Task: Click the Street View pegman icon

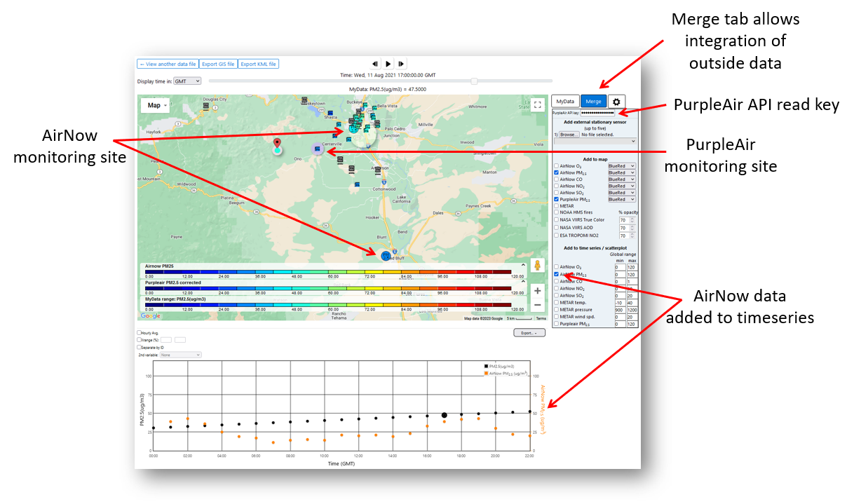Action: click(x=538, y=266)
